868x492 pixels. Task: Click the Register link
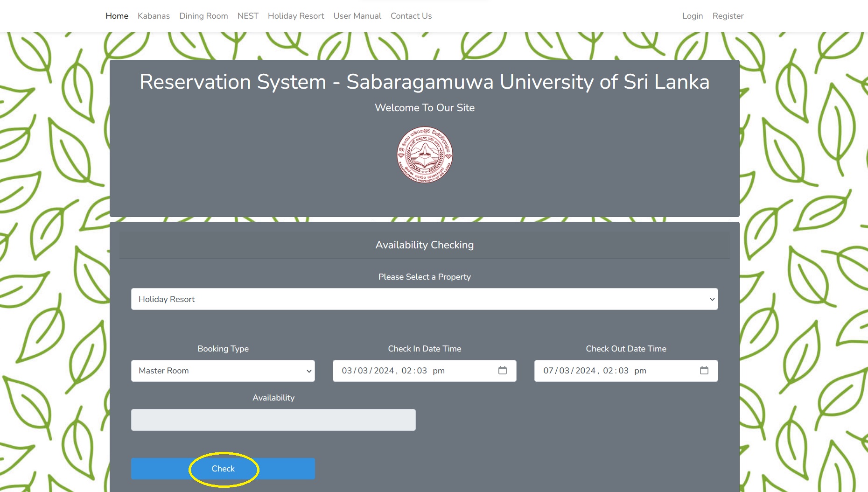[728, 16]
